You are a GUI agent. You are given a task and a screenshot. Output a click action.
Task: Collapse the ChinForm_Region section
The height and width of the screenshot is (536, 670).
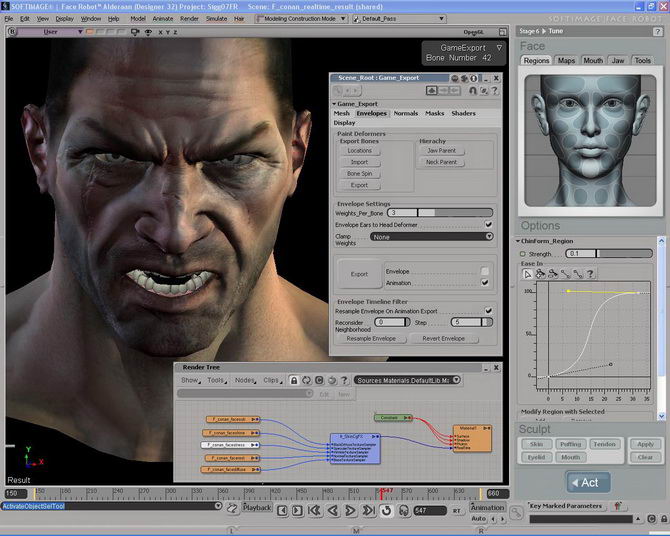click(517, 241)
